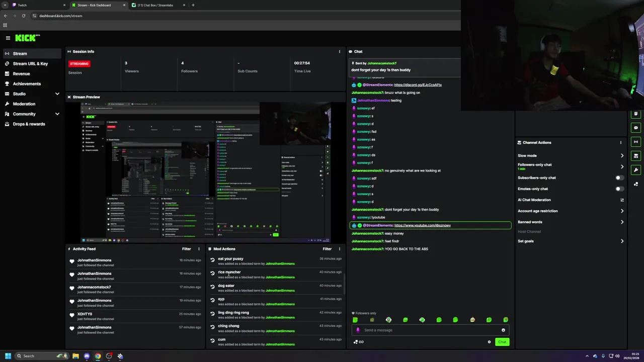
Task: Click the Windows Start button
Action: tap(8, 356)
